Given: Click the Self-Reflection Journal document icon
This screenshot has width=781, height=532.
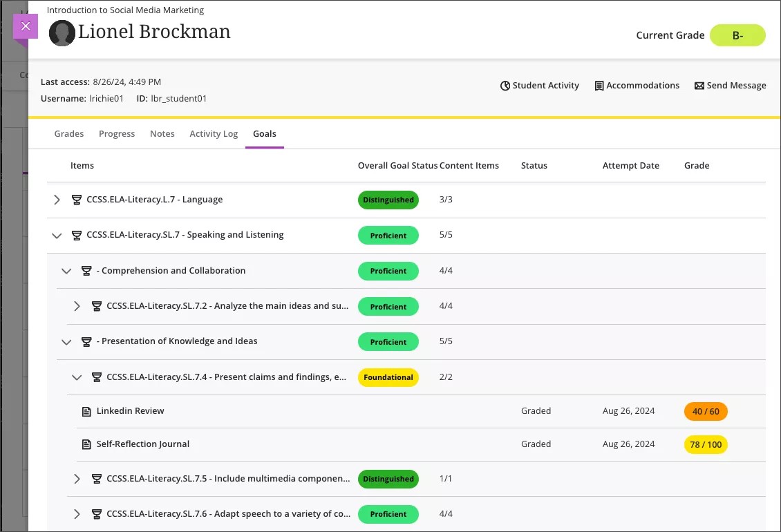Looking at the screenshot, I should (x=86, y=444).
